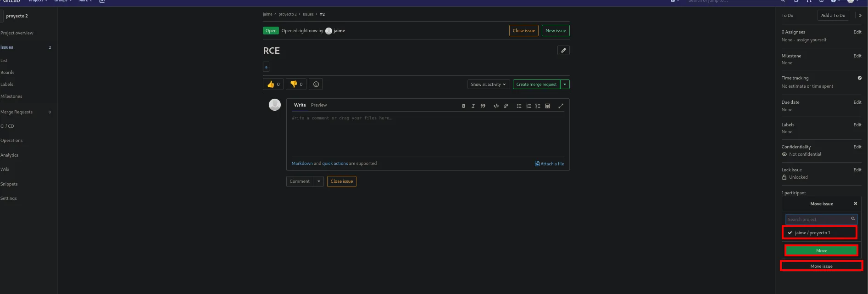
Task: Click Attach a file link
Action: [549, 164]
